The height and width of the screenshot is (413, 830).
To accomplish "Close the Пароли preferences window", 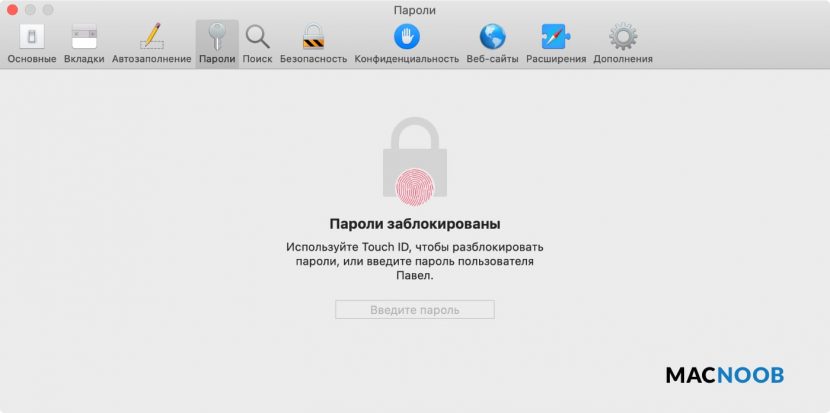I will 12,10.
